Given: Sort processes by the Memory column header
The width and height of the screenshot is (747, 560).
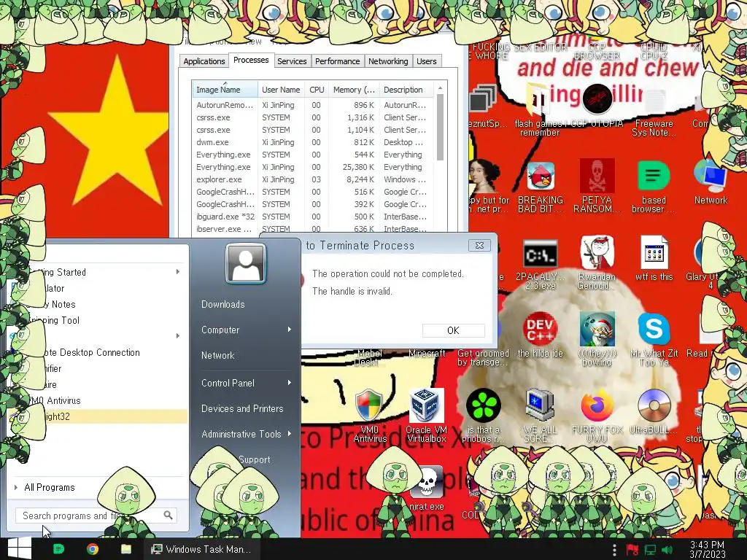Looking at the screenshot, I should (x=354, y=90).
